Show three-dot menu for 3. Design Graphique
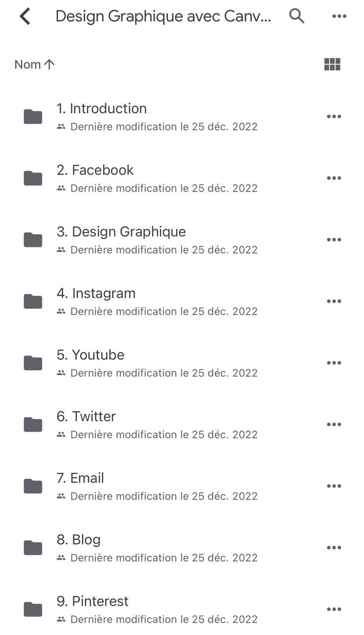Screen dimensions: 364x635 [x=334, y=240]
